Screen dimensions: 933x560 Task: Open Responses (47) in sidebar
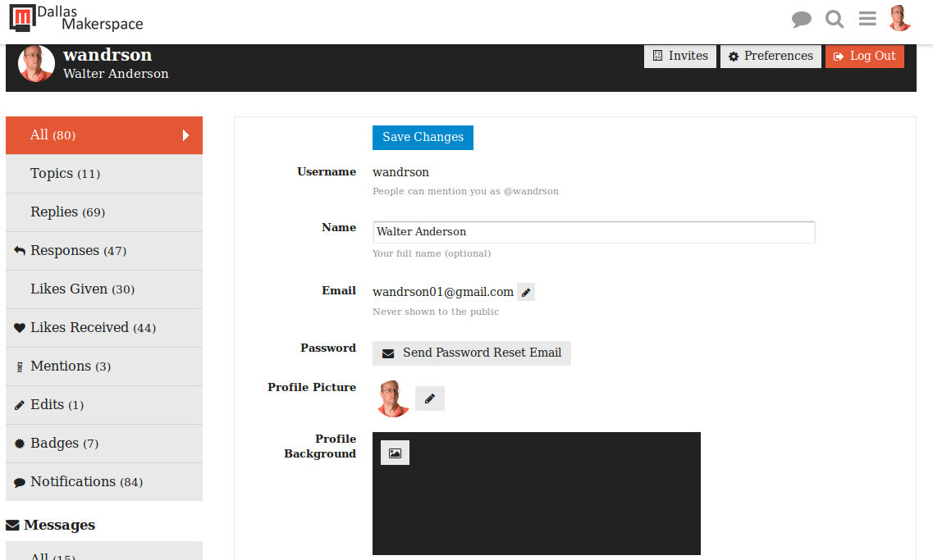click(x=104, y=251)
